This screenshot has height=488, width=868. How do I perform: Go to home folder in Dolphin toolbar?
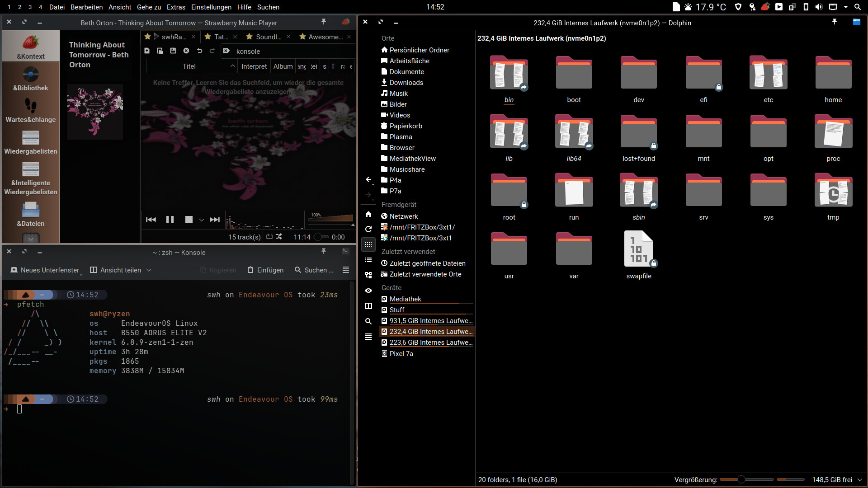point(368,214)
